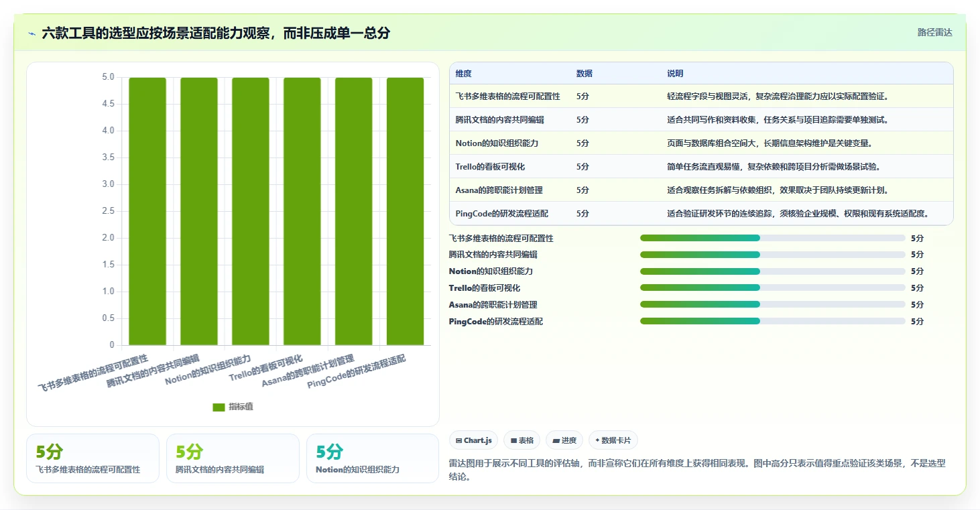Image resolution: width=980 pixels, height=510 pixels.
Task: Click the 路径雷达 label in the header
Action: 934,32
